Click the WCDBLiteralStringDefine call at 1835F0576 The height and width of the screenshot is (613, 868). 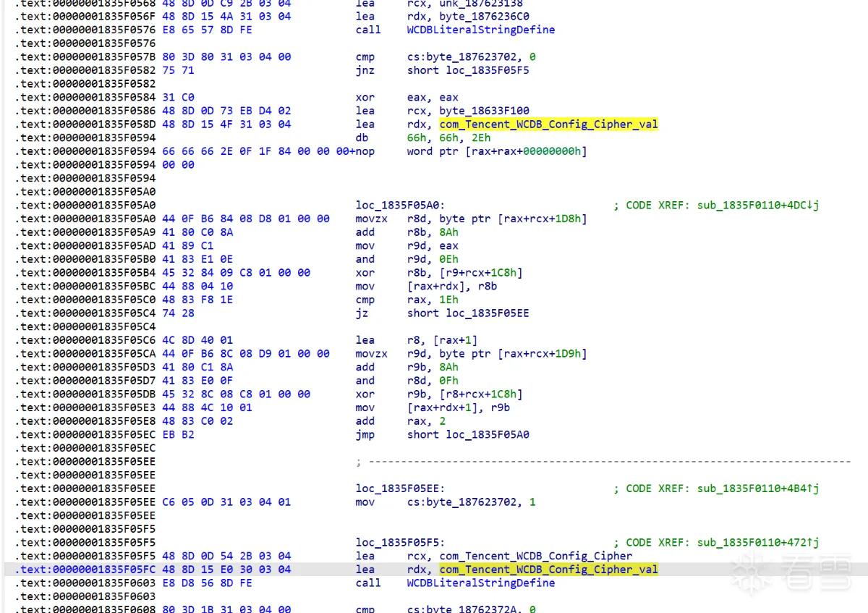(x=481, y=30)
